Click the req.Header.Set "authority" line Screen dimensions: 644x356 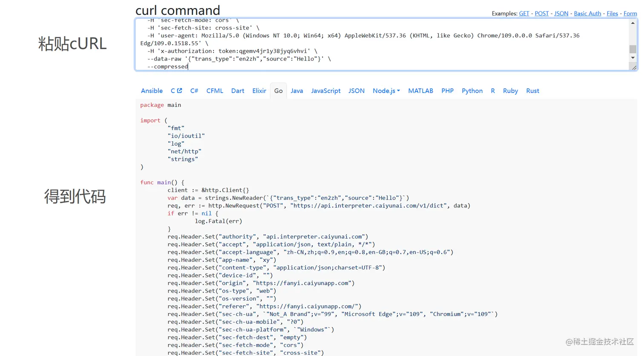[268, 236]
